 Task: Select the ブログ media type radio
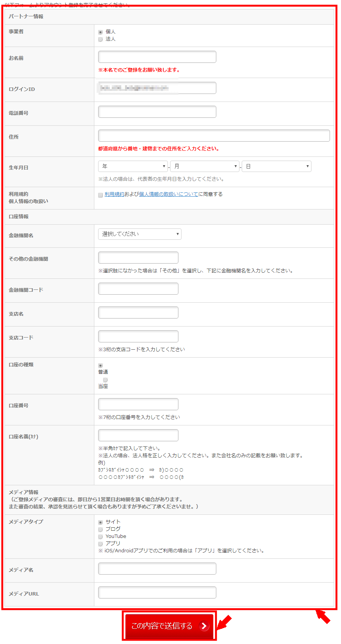100,530
